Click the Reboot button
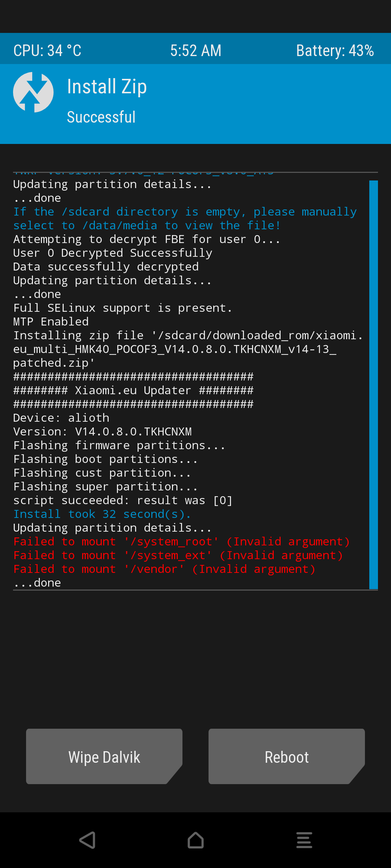Screen dimensions: 391x868 pos(287,757)
